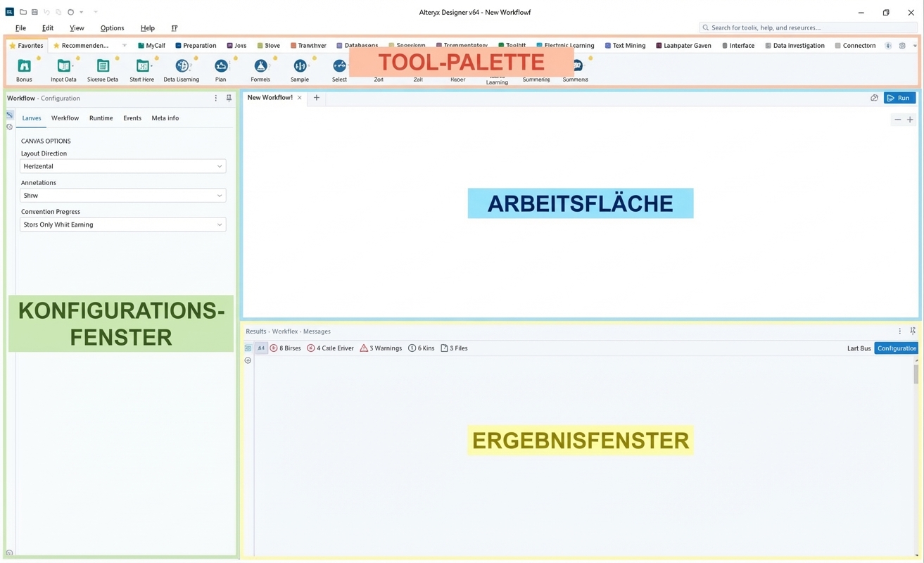Switch to the Runtime configuration tab
The width and height of the screenshot is (924, 563).
[101, 118]
